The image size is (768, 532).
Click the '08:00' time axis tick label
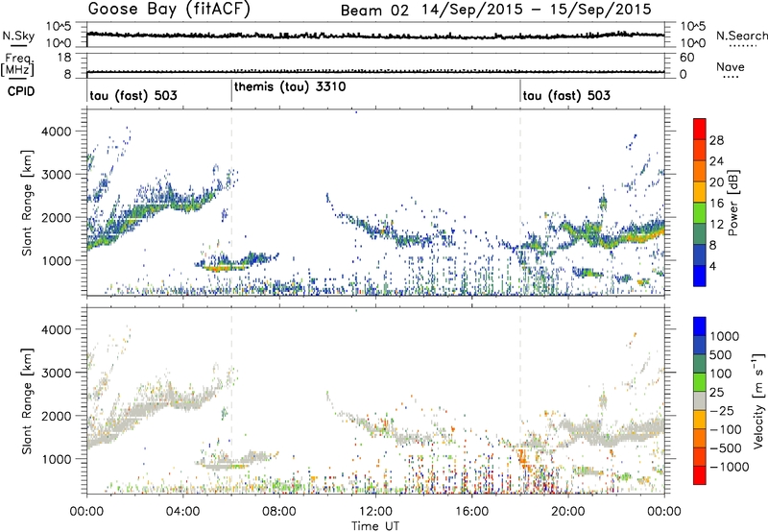click(x=279, y=512)
